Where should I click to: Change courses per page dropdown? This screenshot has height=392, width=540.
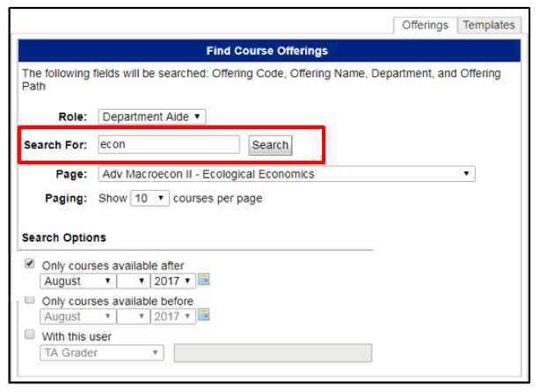[150, 199]
